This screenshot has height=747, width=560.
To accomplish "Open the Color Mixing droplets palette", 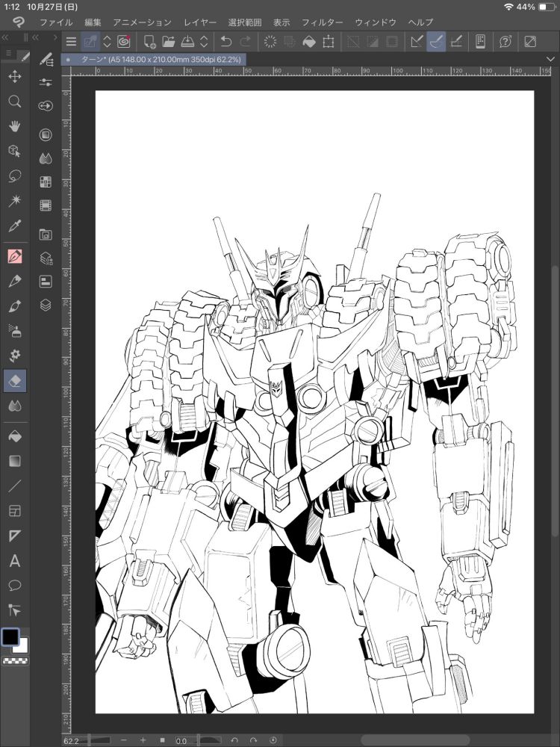I will pyautogui.click(x=46, y=158).
